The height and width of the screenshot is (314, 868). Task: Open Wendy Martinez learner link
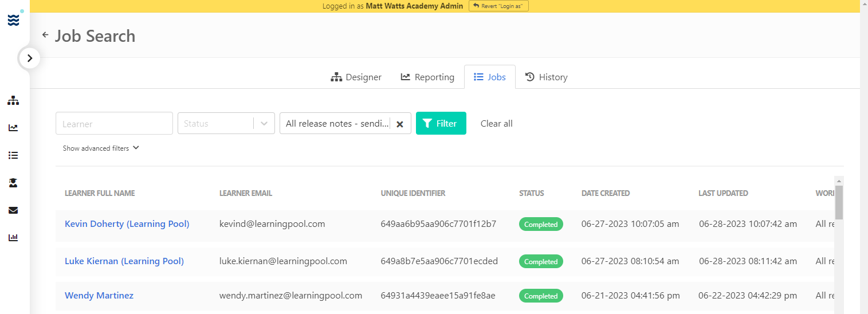pyautogui.click(x=99, y=296)
